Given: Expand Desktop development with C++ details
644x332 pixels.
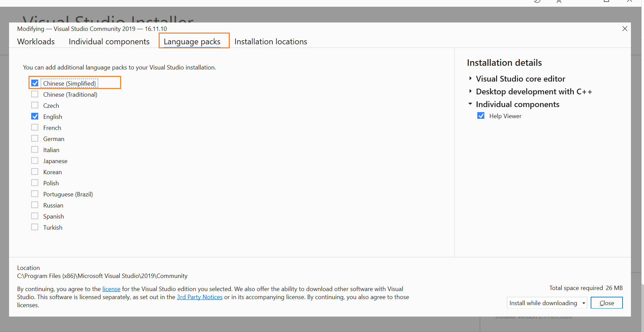Looking at the screenshot, I should (470, 91).
